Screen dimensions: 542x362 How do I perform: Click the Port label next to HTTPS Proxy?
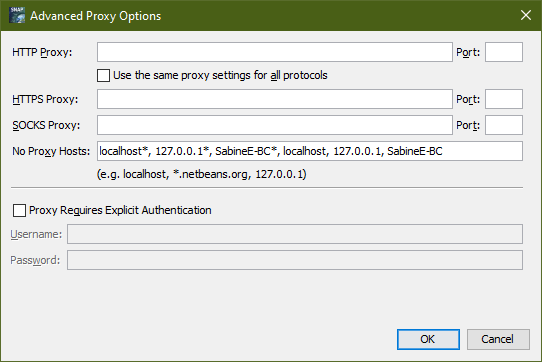point(468,100)
